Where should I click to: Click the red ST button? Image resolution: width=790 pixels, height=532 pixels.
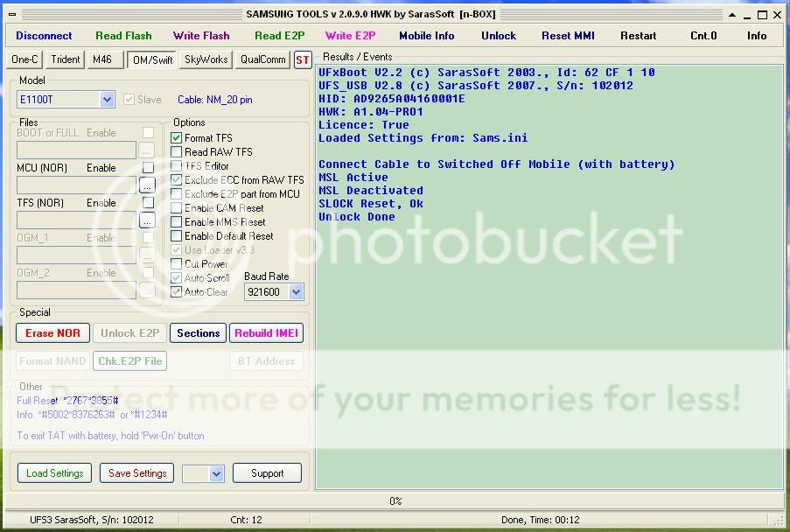(303, 60)
